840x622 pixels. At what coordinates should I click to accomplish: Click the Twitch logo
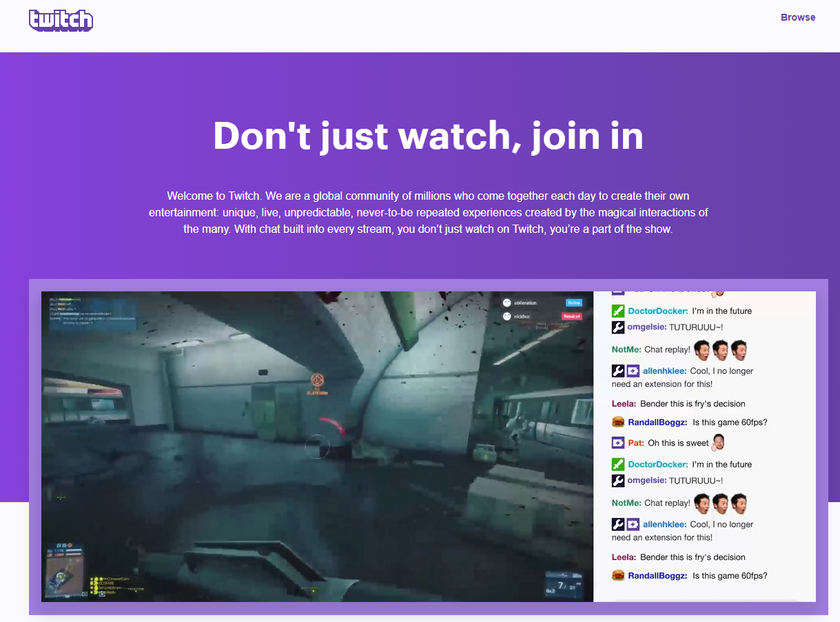[x=61, y=20]
